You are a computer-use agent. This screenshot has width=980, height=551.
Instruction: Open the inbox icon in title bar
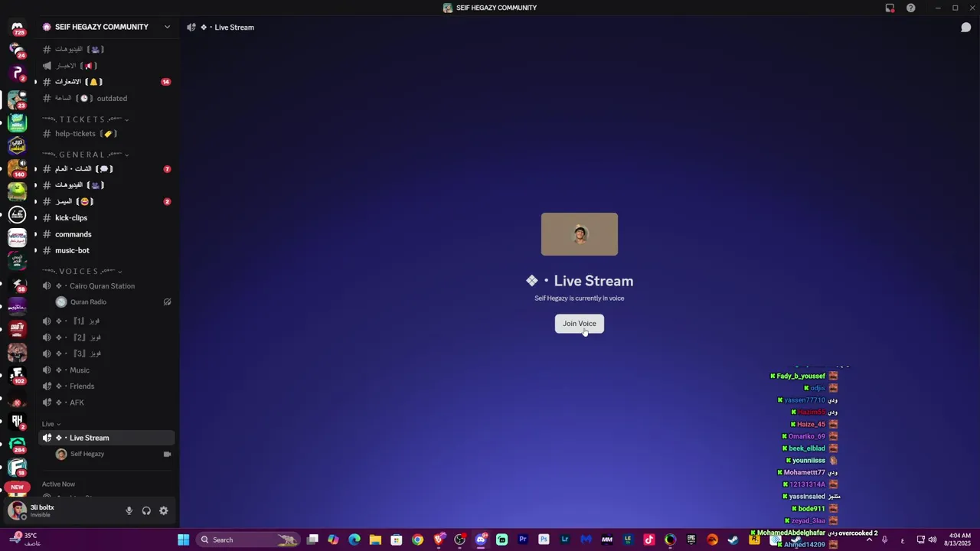click(x=890, y=8)
